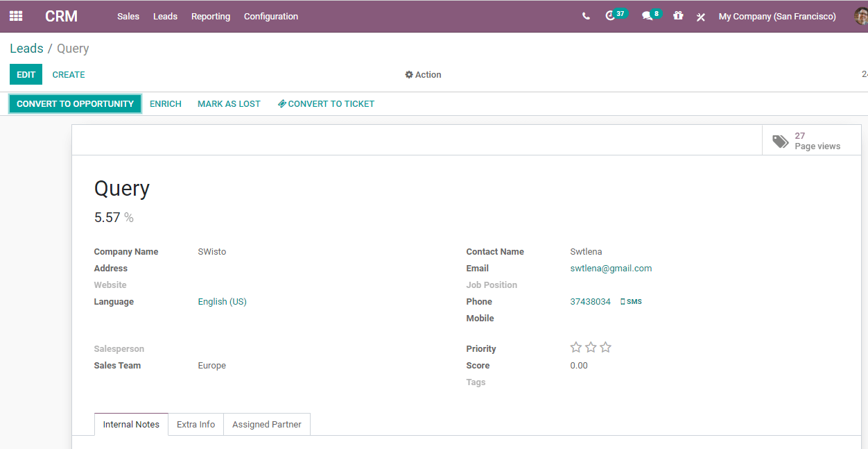Click phone number 37438034
This screenshot has height=449, width=868.
click(x=590, y=302)
